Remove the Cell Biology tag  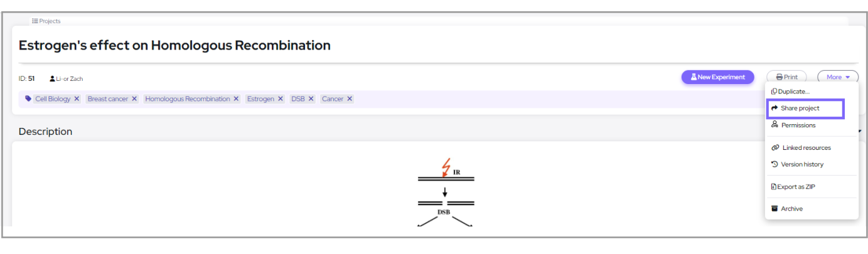[x=77, y=99]
